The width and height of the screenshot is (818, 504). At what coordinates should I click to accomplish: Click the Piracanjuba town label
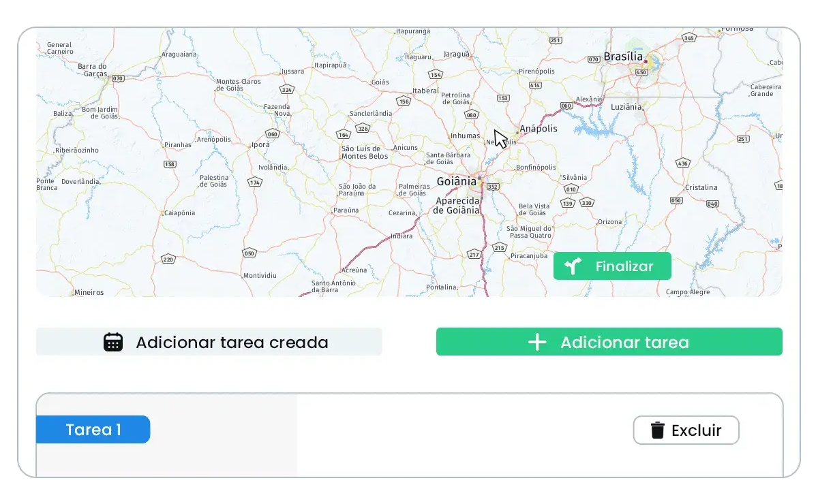(x=529, y=256)
